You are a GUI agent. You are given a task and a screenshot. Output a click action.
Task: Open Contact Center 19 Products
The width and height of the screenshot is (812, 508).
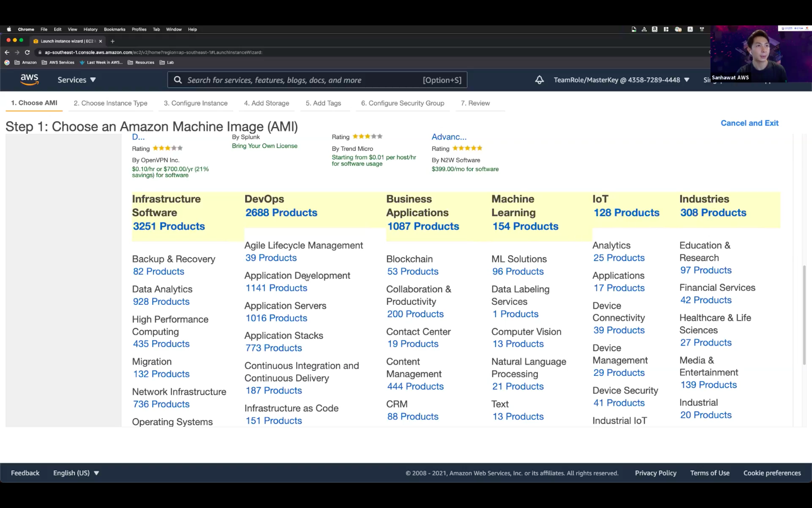[413, 344]
